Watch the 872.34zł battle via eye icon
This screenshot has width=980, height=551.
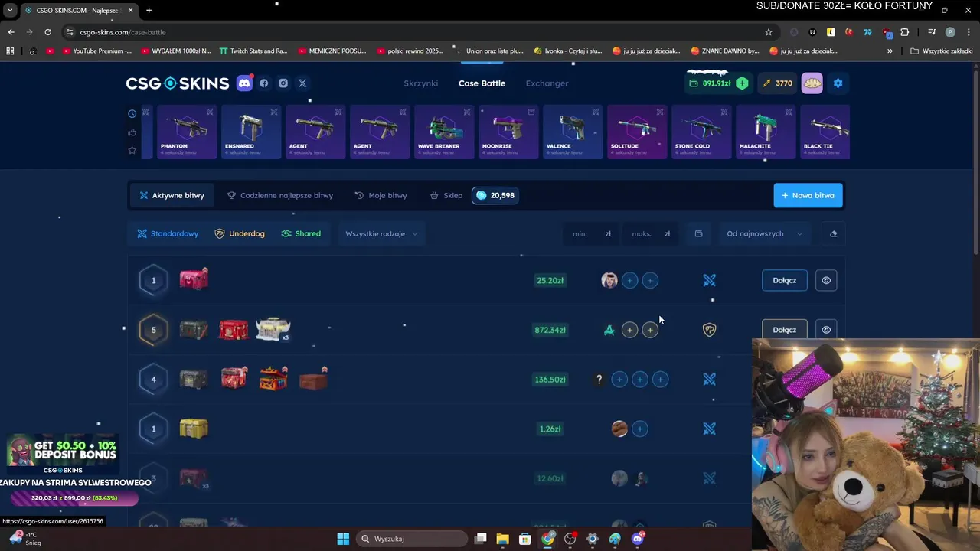click(x=826, y=330)
